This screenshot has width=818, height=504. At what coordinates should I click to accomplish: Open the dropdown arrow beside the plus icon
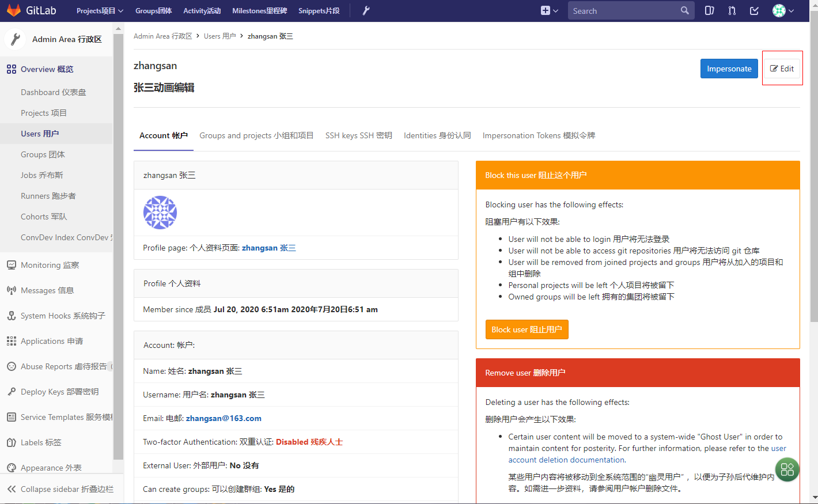556,11
